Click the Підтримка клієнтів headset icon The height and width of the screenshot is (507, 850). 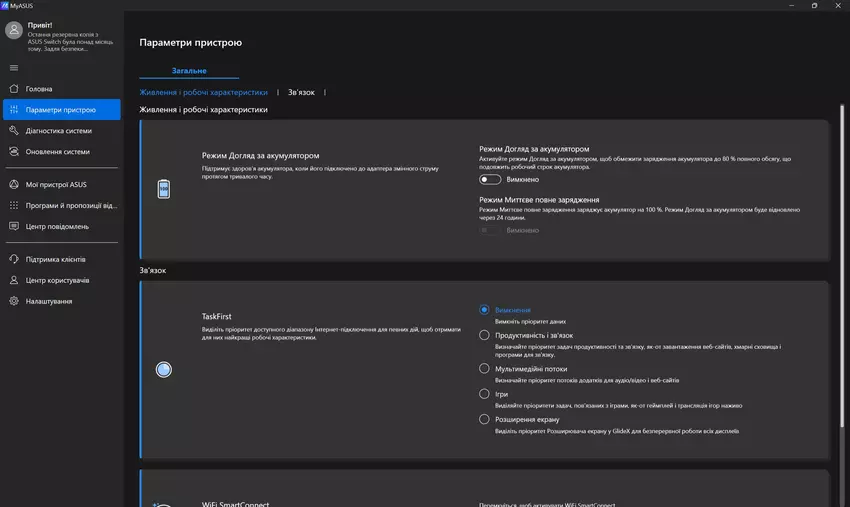(x=14, y=259)
